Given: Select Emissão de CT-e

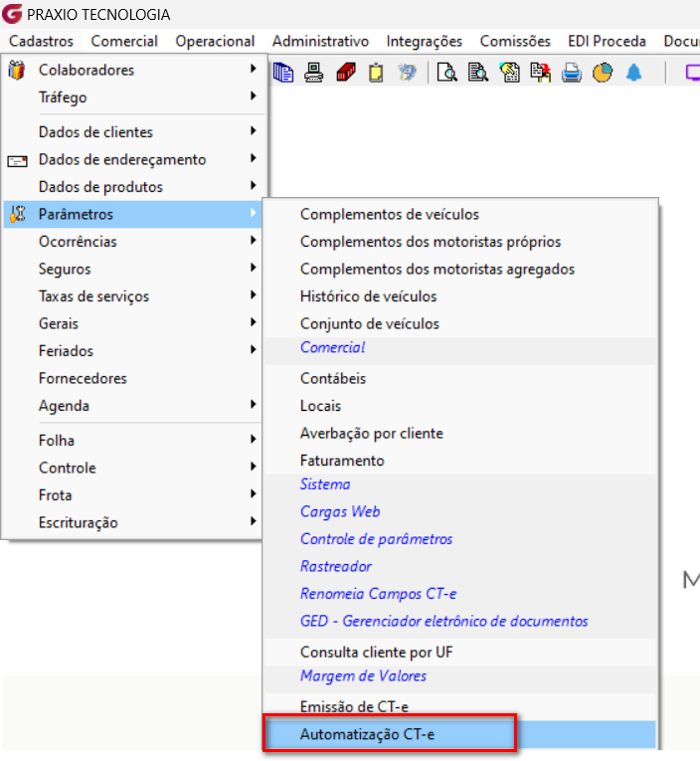Looking at the screenshot, I should (459, 706).
